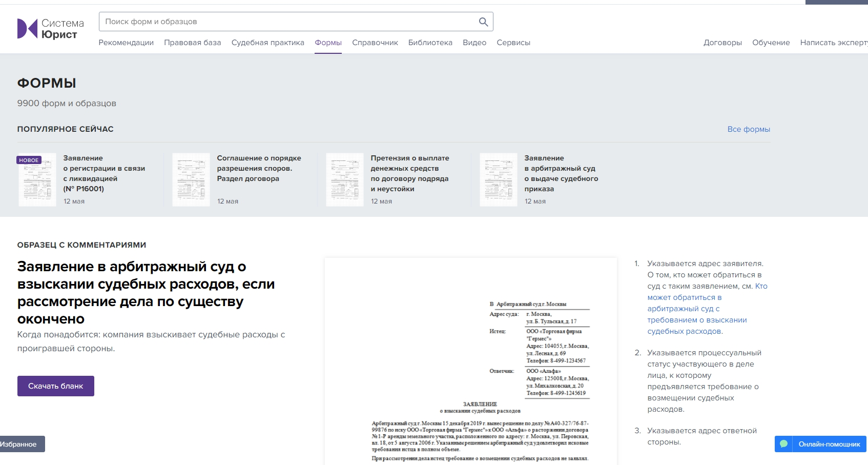Select the Формы tab
The width and height of the screenshot is (868, 465).
[328, 43]
